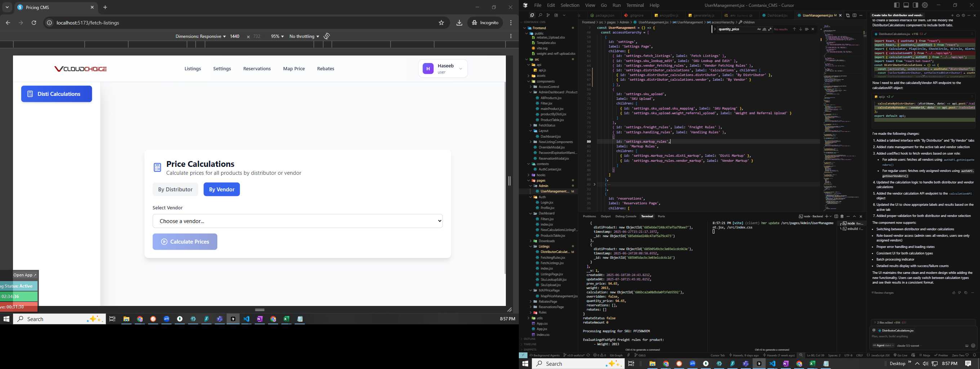
Task: Toggle Use Regular Expression in find widget
Action: pos(770,29)
